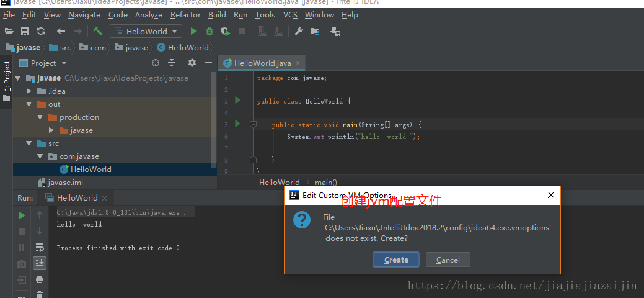
Task: Click the Scroll from Source crosshair icon
Action: tap(155, 63)
